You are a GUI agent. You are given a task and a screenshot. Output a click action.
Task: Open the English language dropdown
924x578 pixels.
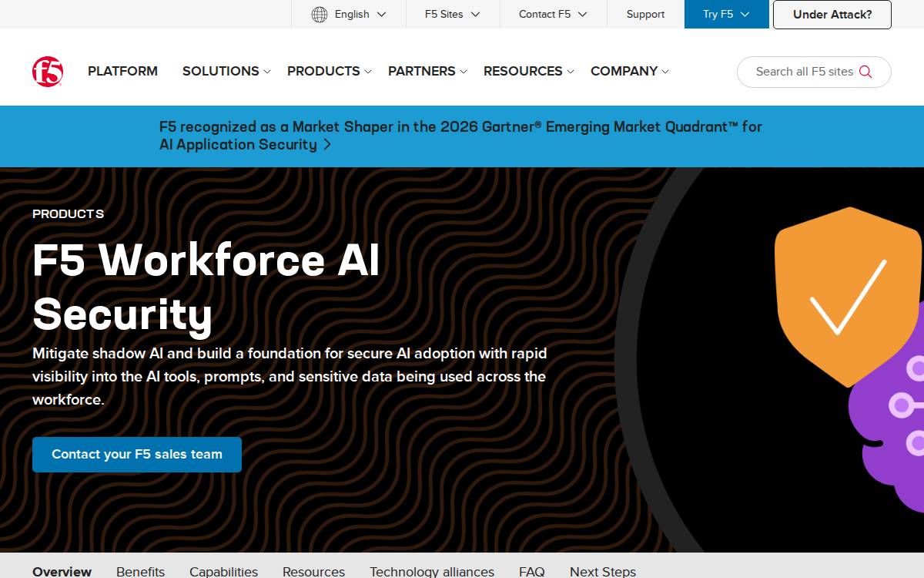[x=349, y=14]
